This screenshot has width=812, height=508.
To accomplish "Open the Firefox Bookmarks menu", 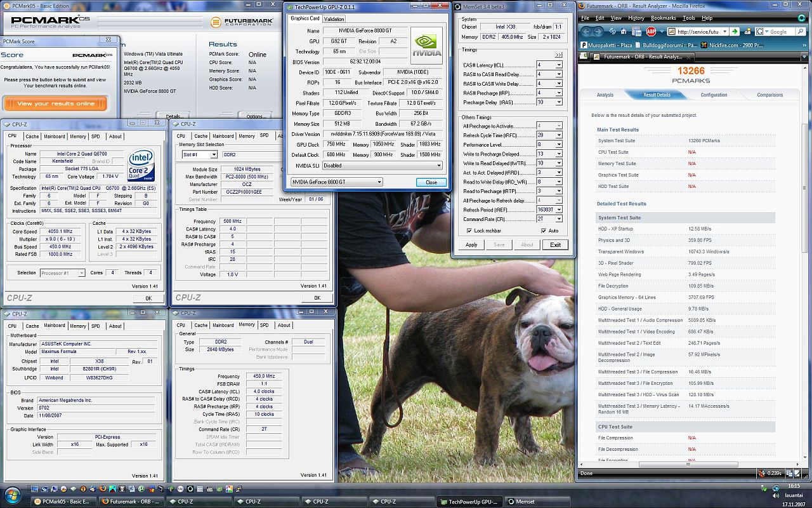I will click(664, 18).
